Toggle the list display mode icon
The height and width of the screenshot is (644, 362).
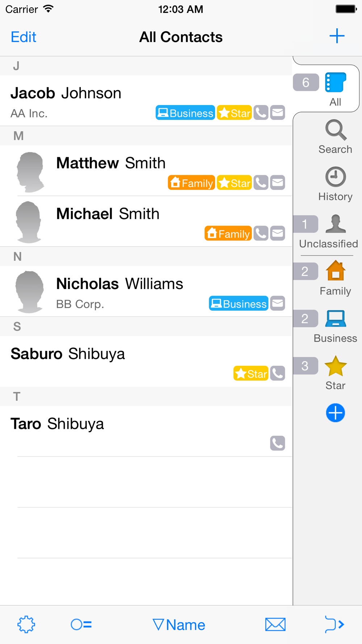[81, 624]
